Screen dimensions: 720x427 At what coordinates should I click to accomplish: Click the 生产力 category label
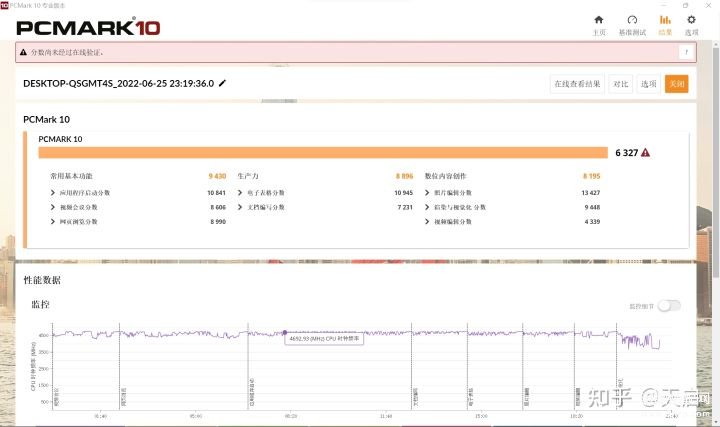click(248, 176)
